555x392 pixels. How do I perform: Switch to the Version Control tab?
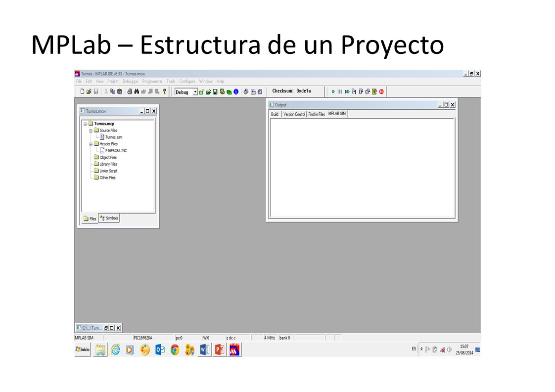coord(294,114)
